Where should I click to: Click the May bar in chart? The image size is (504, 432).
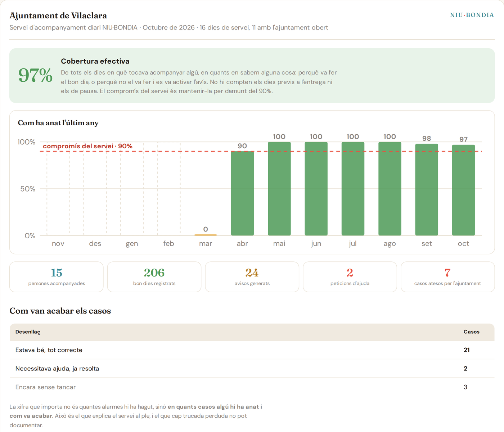279,189
